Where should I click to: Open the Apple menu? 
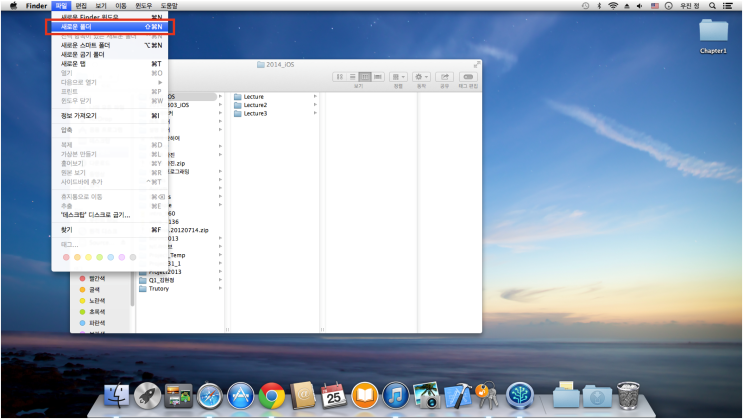click(x=13, y=6)
